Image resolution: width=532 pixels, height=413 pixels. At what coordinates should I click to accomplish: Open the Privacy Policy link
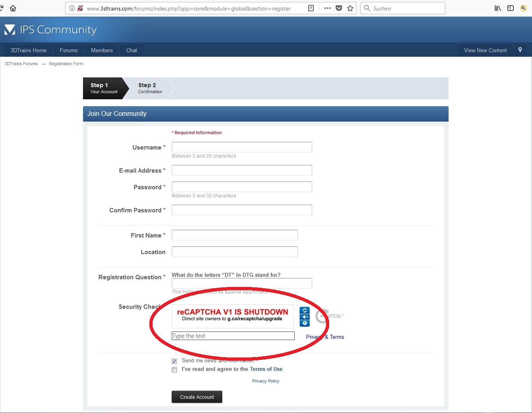(266, 381)
